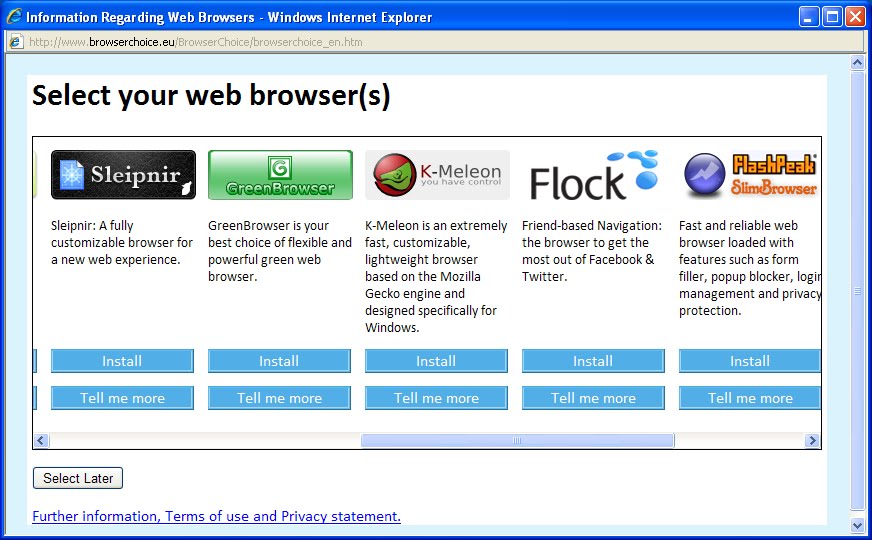Image resolution: width=872 pixels, height=540 pixels.
Task: Minimize the Internet Explorer window
Action: click(809, 17)
